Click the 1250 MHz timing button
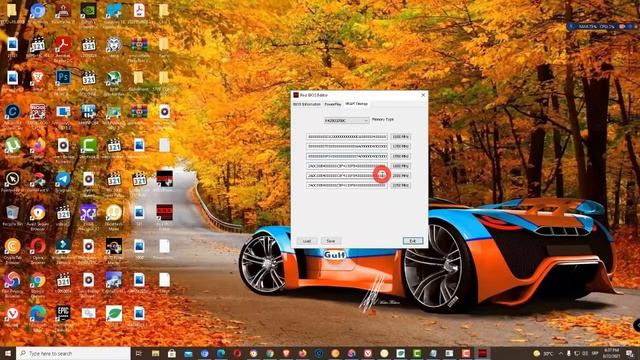This screenshot has height=360, width=640. pos(400,147)
